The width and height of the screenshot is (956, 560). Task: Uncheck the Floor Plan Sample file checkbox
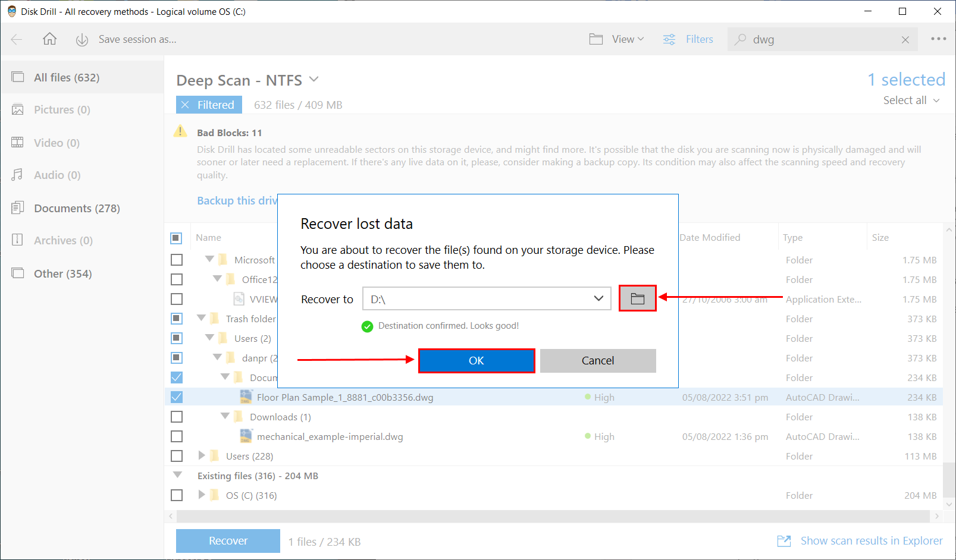pyautogui.click(x=177, y=397)
